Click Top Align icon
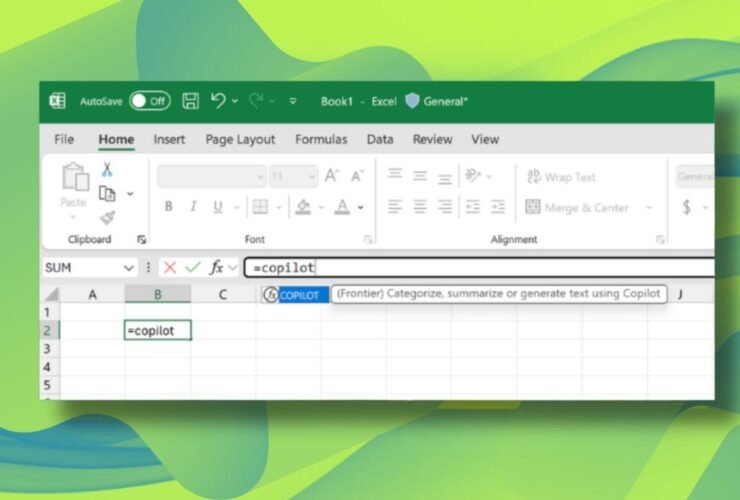Image resolution: width=740 pixels, height=500 pixels. coord(395,175)
